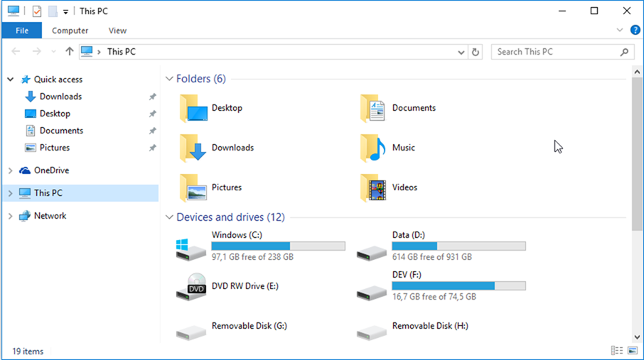Open the Help question mark icon
The width and height of the screenshot is (644, 360).
point(635,31)
